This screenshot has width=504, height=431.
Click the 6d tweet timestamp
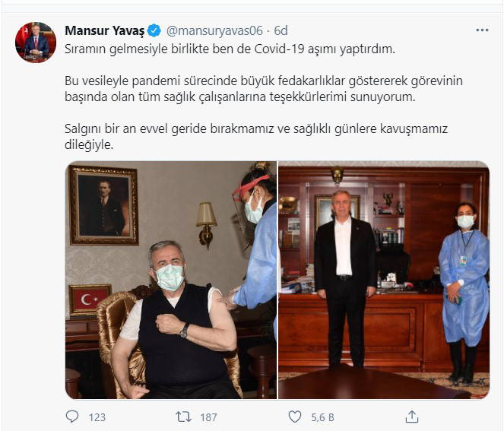(x=281, y=31)
